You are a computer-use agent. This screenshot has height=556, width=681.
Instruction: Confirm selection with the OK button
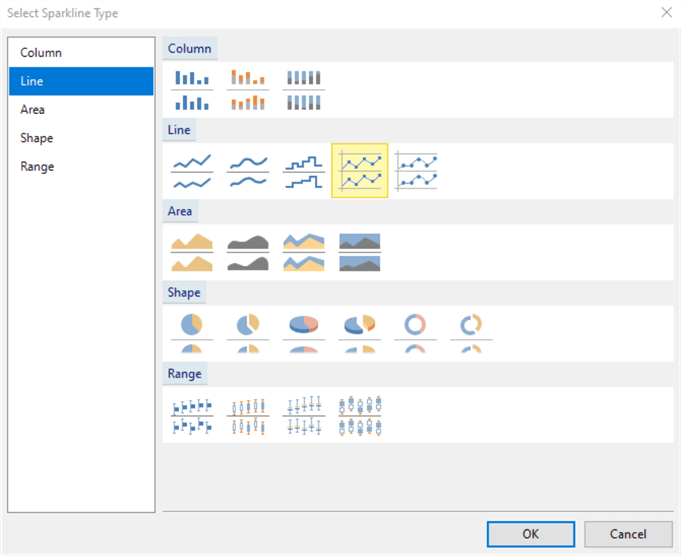click(x=531, y=534)
